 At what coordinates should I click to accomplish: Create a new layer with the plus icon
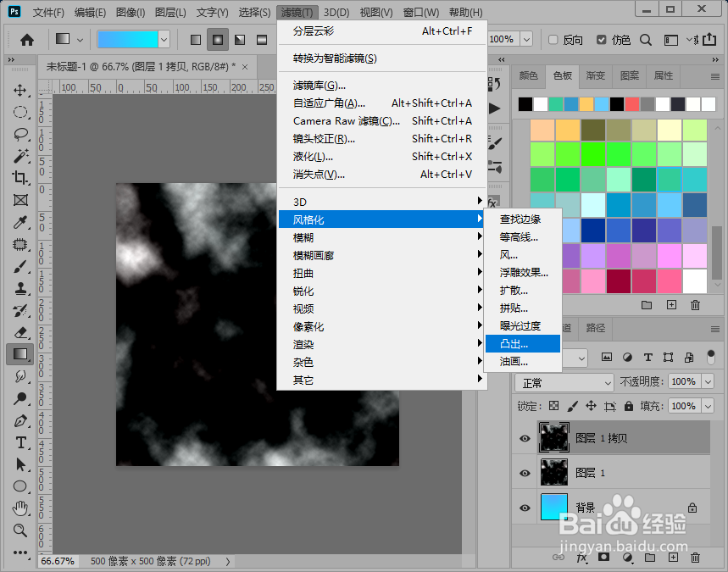[x=672, y=558]
